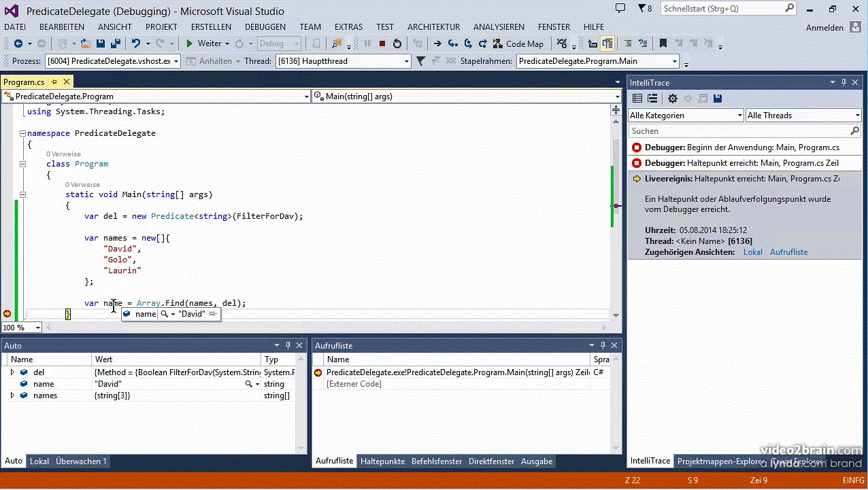Open the Aufrufliste link in IntelliTrace
Viewport: 868px width, 490px height.
789,252
